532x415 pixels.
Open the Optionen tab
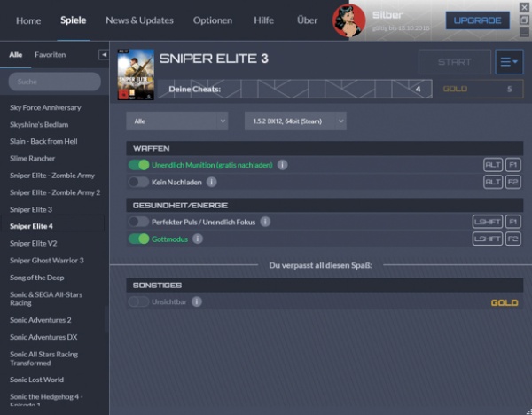[x=213, y=20]
